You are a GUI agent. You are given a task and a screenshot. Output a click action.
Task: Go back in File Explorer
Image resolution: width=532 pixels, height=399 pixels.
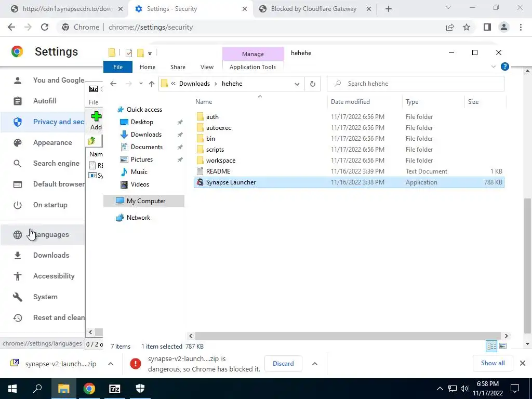(x=113, y=84)
